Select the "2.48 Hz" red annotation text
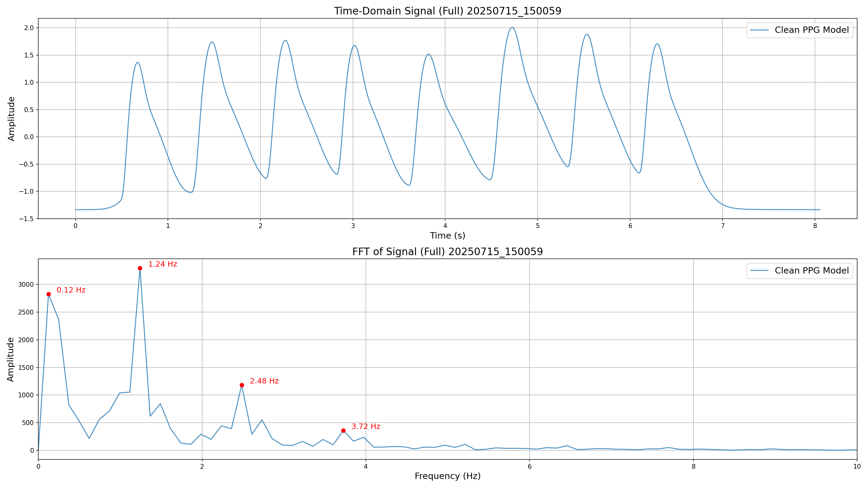Image resolution: width=868 pixels, height=488 pixels. [264, 381]
